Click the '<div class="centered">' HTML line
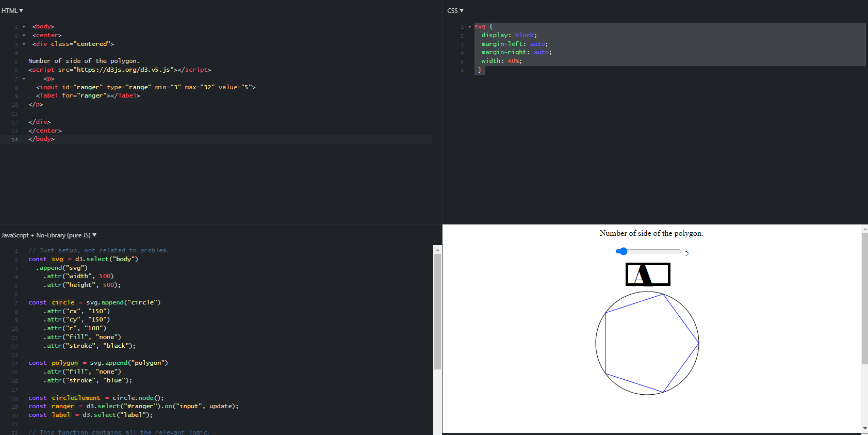This screenshot has width=868, height=435. tap(73, 44)
